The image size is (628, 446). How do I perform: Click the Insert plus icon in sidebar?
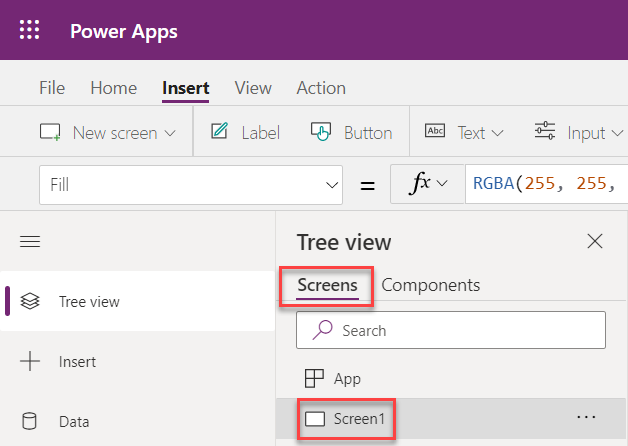[30, 361]
